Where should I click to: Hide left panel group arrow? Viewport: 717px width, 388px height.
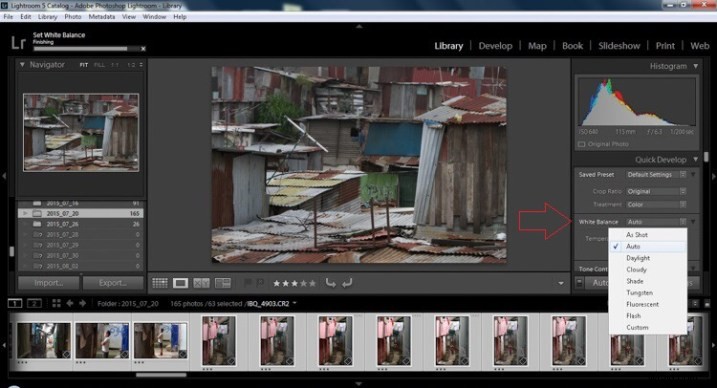coord(4,176)
